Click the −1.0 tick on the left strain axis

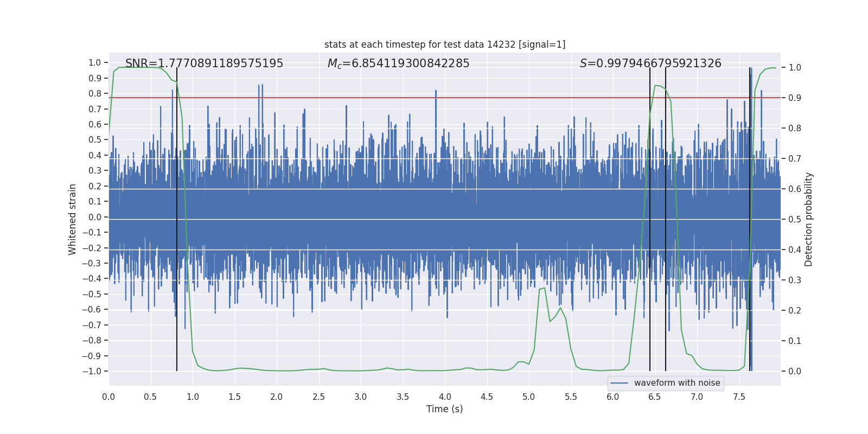point(91,371)
